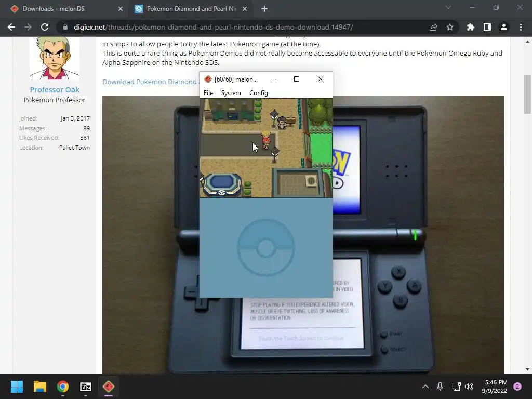This screenshot has width=532, height=399.
Task: Switch to the Downloads - melonDS tab
Action: (x=66, y=9)
